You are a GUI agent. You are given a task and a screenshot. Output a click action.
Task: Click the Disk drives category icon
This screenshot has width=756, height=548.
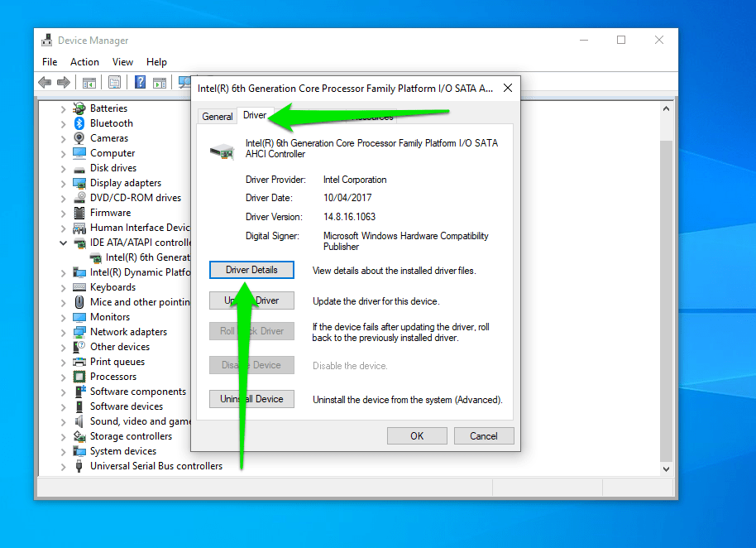pyautogui.click(x=79, y=169)
